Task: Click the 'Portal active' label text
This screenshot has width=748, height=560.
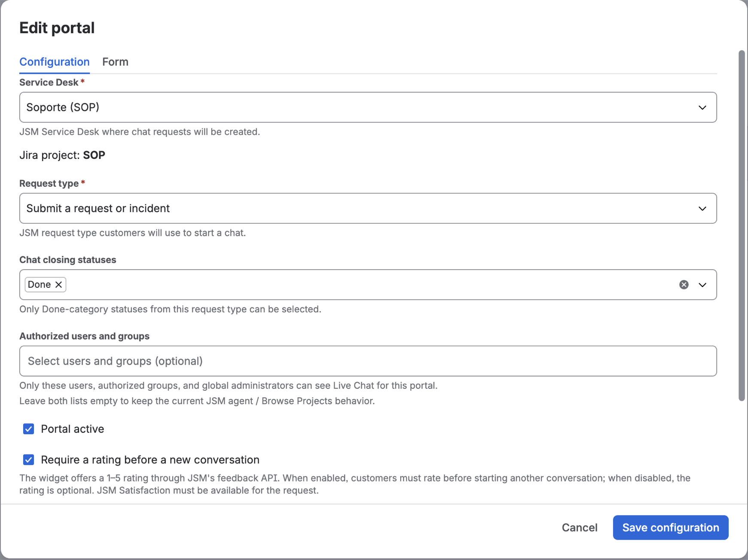Action: pyautogui.click(x=73, y=429)
